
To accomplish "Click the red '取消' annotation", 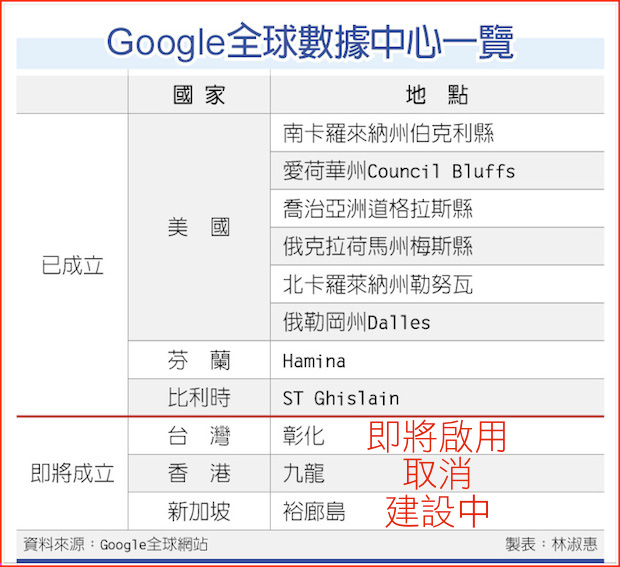I will tap(437, 473).
